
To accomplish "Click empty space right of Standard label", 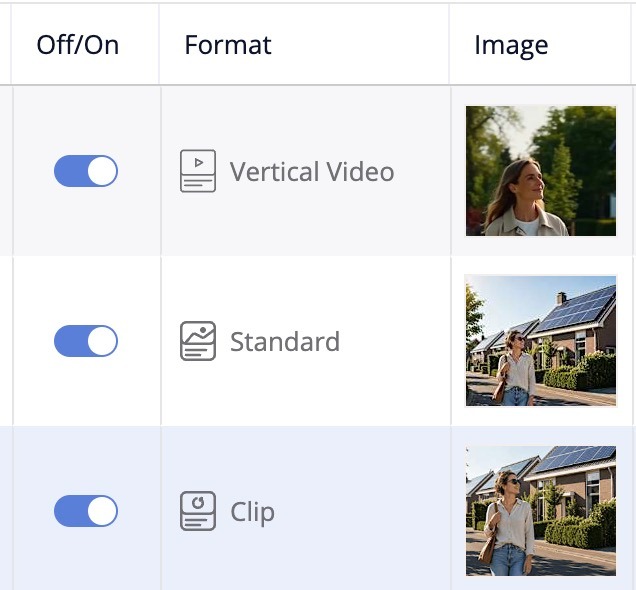I will 393,341.
